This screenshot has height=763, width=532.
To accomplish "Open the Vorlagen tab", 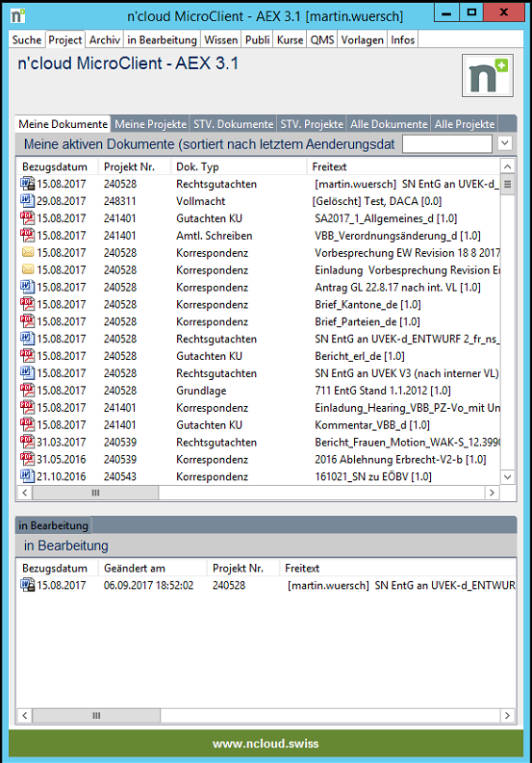I will (362, 39).
